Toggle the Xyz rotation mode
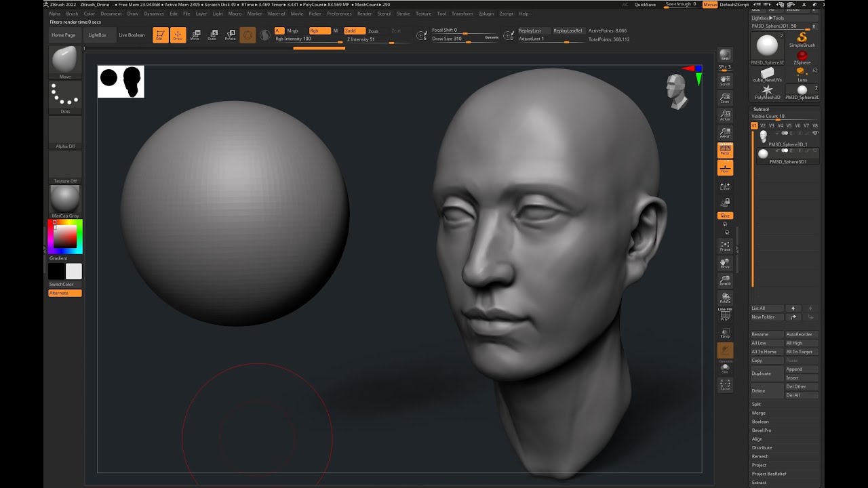This screenshot has width=868, height=488. coord(725,216)
